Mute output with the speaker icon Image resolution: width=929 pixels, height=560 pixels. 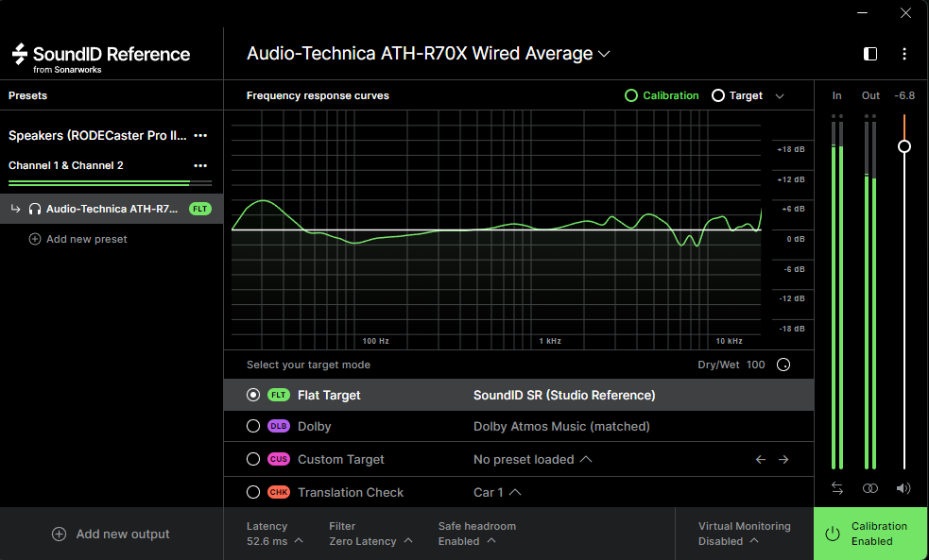point(903,488)
